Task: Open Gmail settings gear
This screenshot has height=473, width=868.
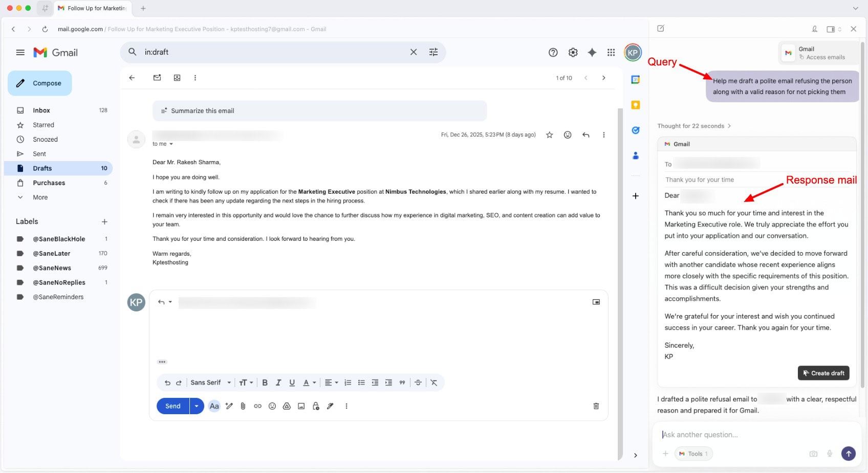Action: [x=573, y=52]
